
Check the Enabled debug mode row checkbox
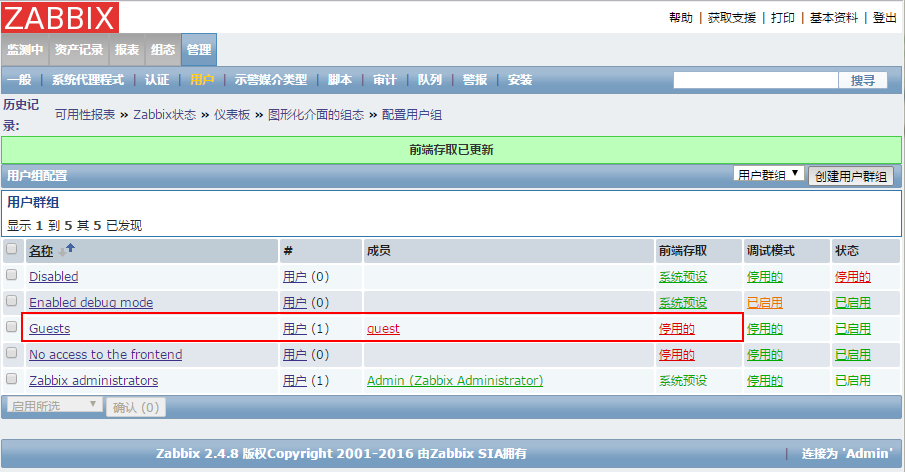pos(12,301)
